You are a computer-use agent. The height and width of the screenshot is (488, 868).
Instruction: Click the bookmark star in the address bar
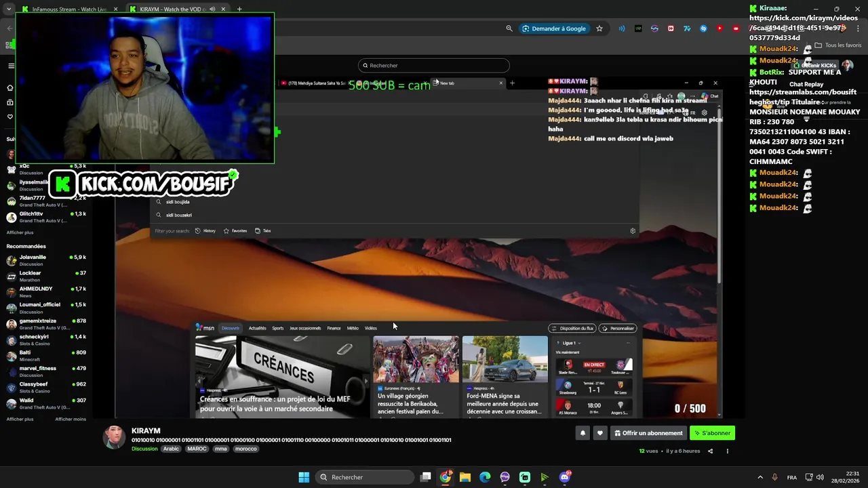pyautogui.click(x=599, y=28)
